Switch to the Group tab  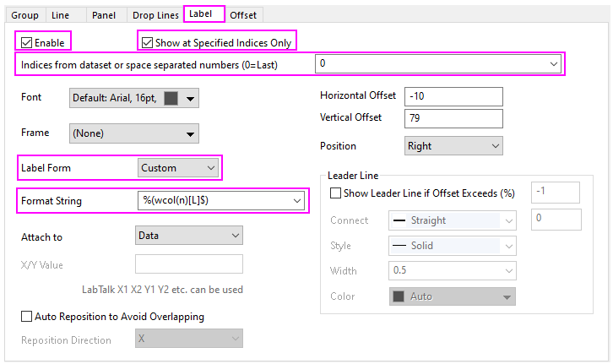pos(25,15)
